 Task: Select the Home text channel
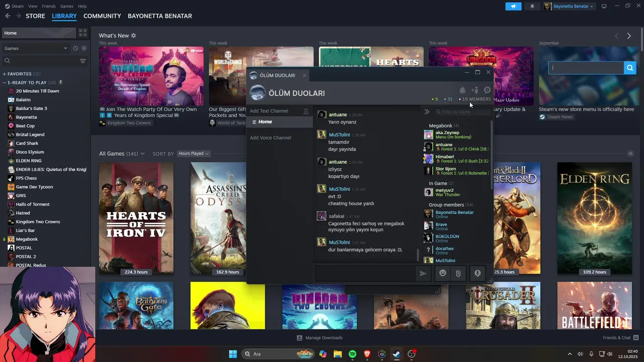[x=280, y=122]
